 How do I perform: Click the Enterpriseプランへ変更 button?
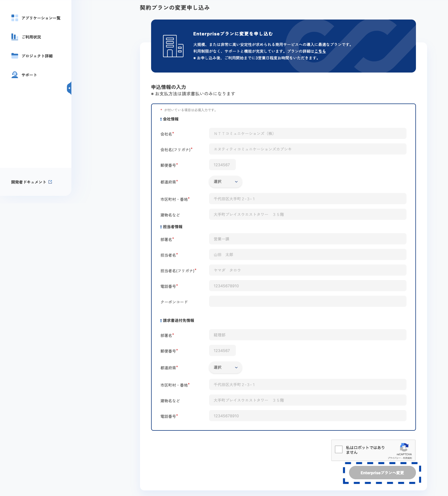382,473
